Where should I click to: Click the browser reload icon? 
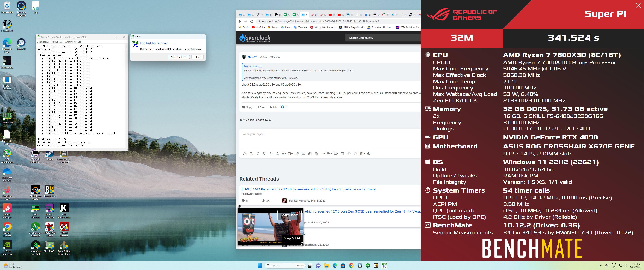[252, 21]
